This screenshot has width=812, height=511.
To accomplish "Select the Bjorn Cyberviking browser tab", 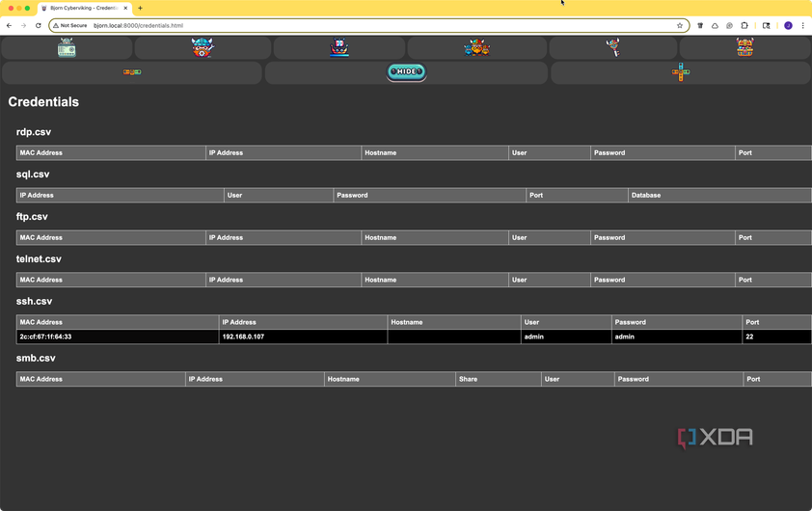I will [85, 9].
